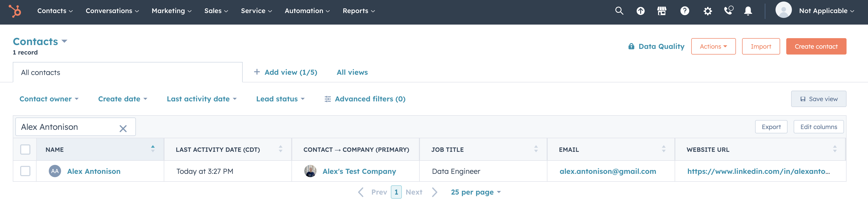This screenshot has width=868, height=213.
Task: Click the Import button
Action: (760, 47)
